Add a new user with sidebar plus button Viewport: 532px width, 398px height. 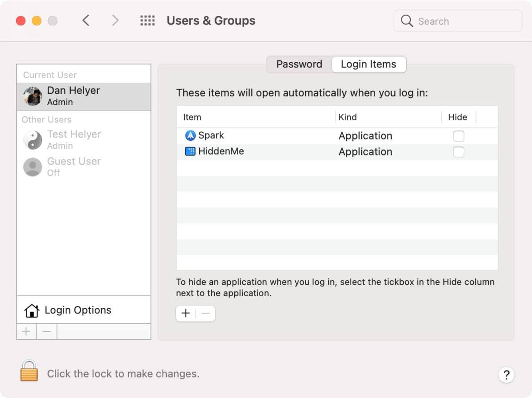(x=26, y=332)
